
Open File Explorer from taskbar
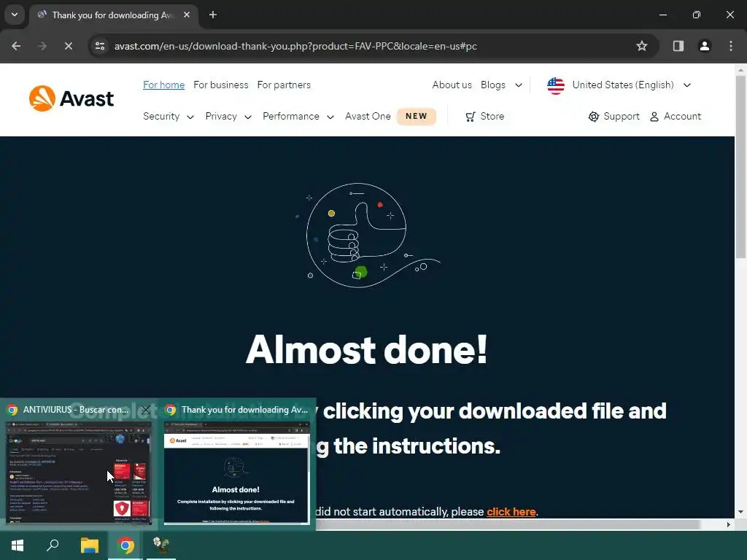[x=89, y=545]
